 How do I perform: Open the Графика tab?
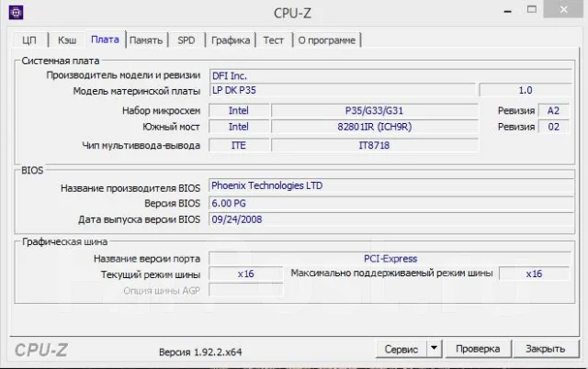pyautogui.click(x=231, y=40)
